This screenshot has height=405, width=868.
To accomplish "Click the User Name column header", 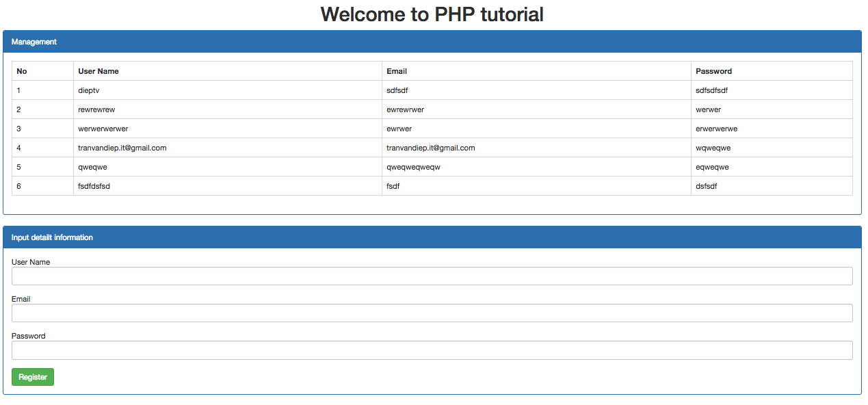I will click(98, 71).
